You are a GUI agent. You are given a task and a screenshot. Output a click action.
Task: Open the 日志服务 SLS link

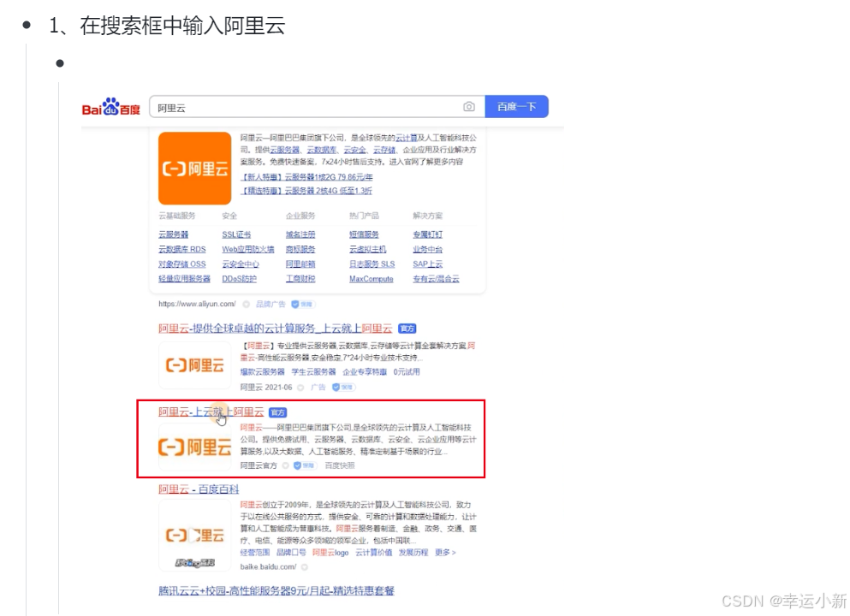click(372, 264)
